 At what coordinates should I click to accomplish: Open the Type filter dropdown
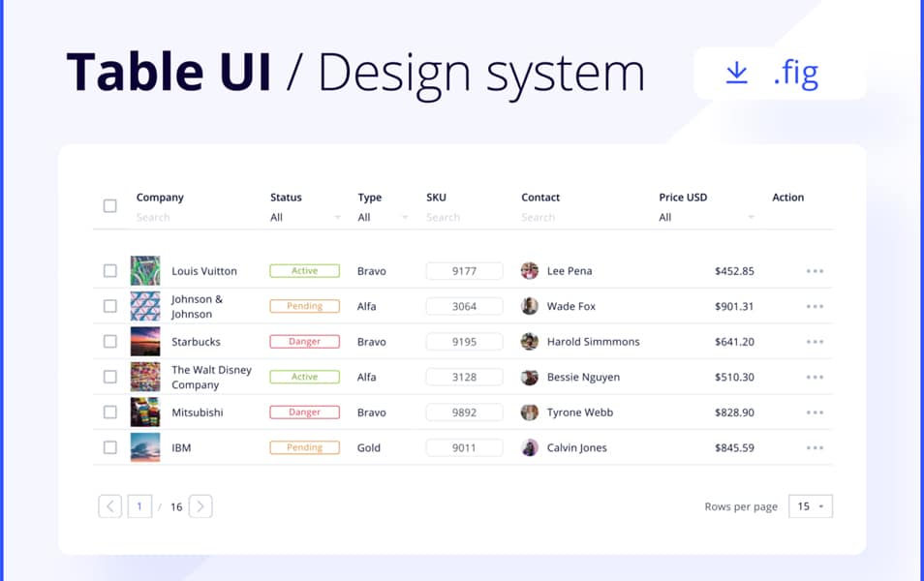pyautogui.click(x=384, y=217)
